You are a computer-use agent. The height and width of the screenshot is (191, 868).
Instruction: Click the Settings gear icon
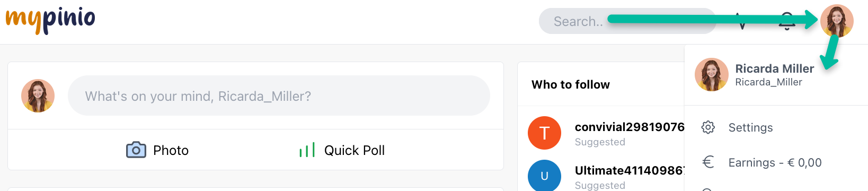click(x=708, y=127)
